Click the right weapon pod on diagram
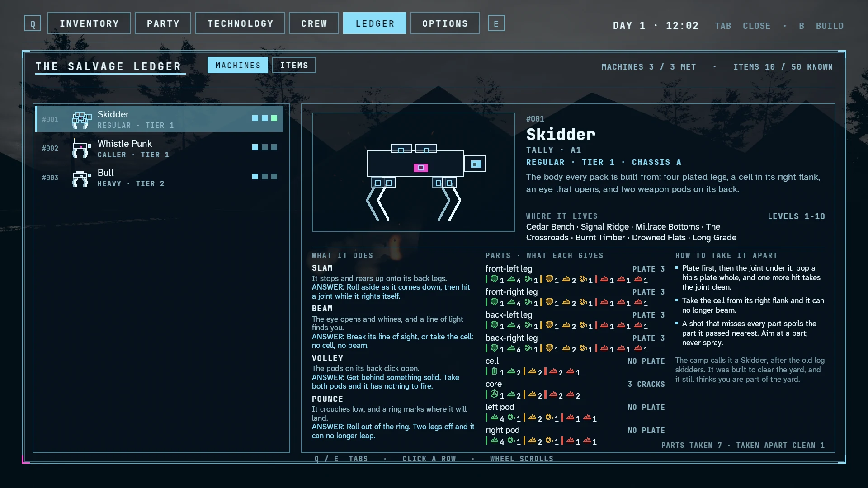The width and height of the screenshot is (868, 488). (x=426, y=149)
